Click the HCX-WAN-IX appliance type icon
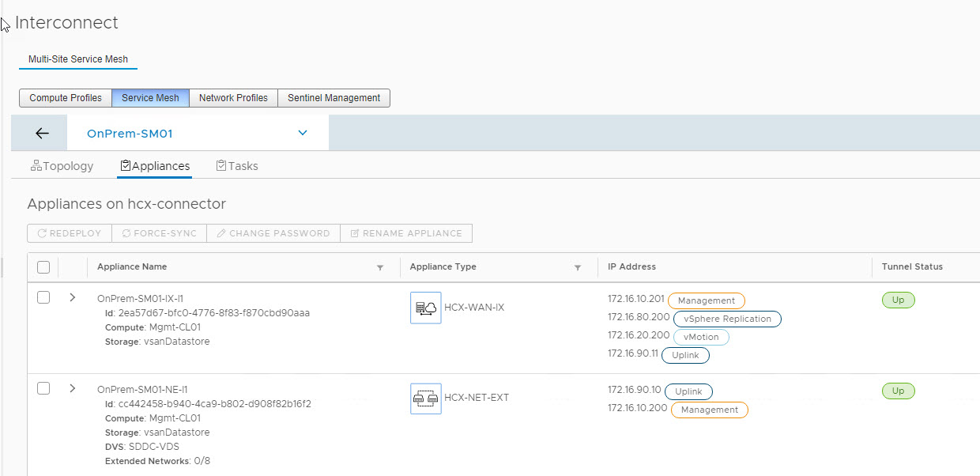980x476 pixels. [426, 308]
